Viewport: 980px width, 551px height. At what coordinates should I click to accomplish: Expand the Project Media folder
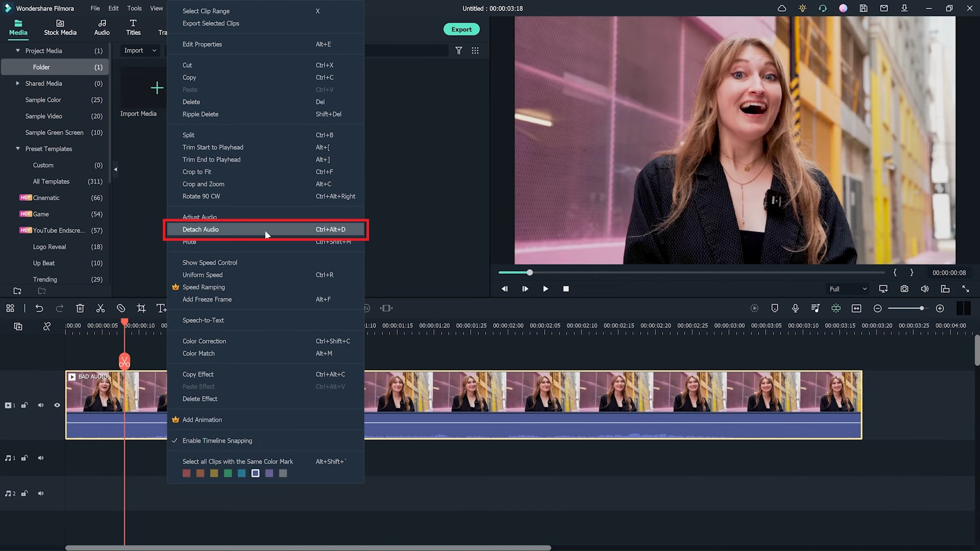[x=17, y=51]
